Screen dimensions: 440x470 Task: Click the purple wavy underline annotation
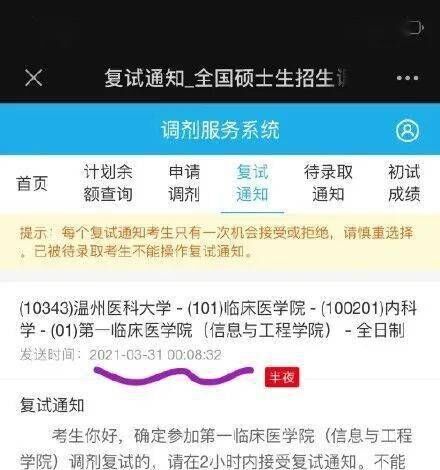(x=174, y=375)
